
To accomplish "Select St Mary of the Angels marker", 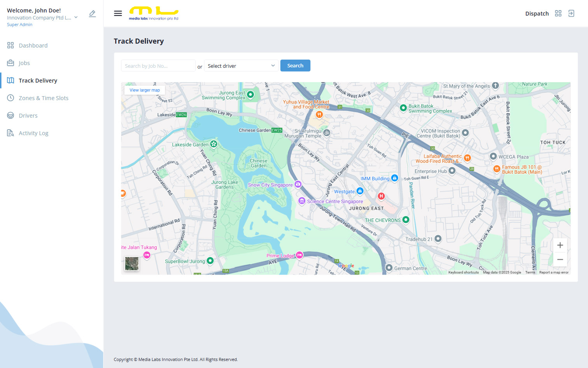I will tap(495, 85).
